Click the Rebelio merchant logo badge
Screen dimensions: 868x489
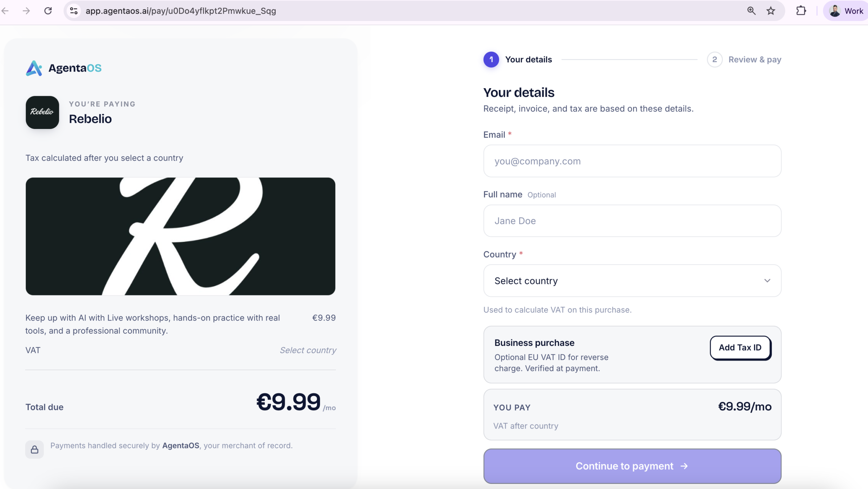pyautogui.click(x=42, y=112)
